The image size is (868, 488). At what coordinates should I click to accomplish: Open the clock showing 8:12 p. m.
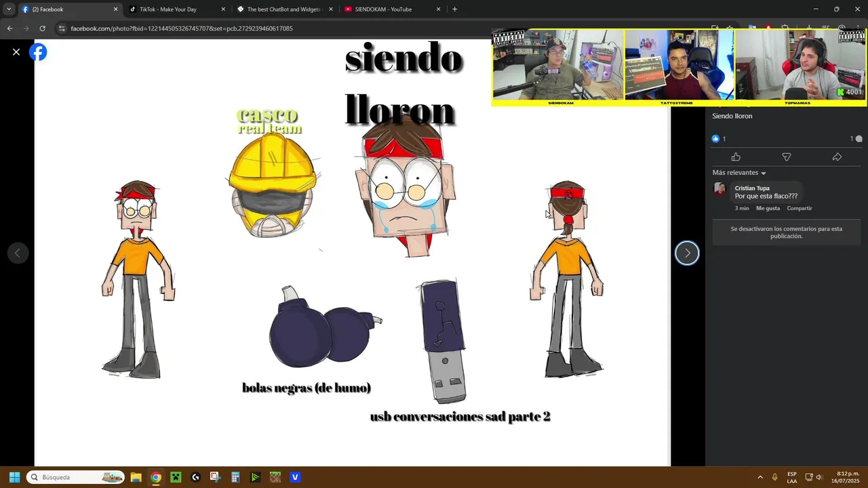[846, 477]
